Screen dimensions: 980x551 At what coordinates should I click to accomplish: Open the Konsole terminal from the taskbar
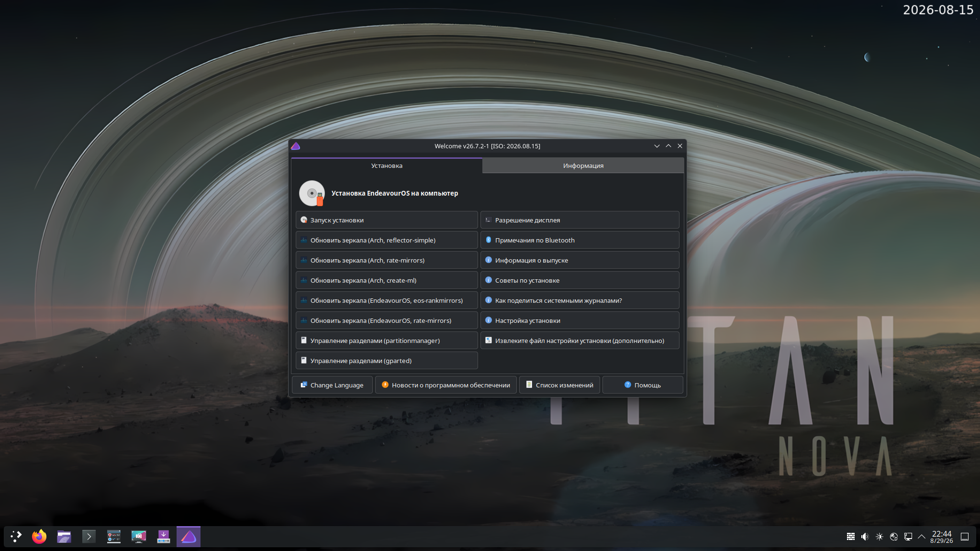pos(89,537)
